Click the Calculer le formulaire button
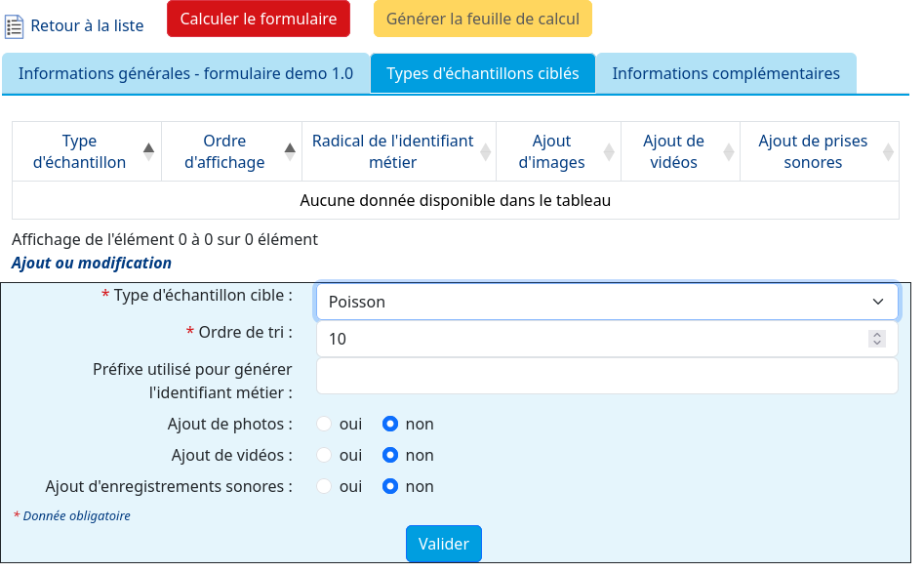This screenshot has width=924, height=572. click(259, 19)
